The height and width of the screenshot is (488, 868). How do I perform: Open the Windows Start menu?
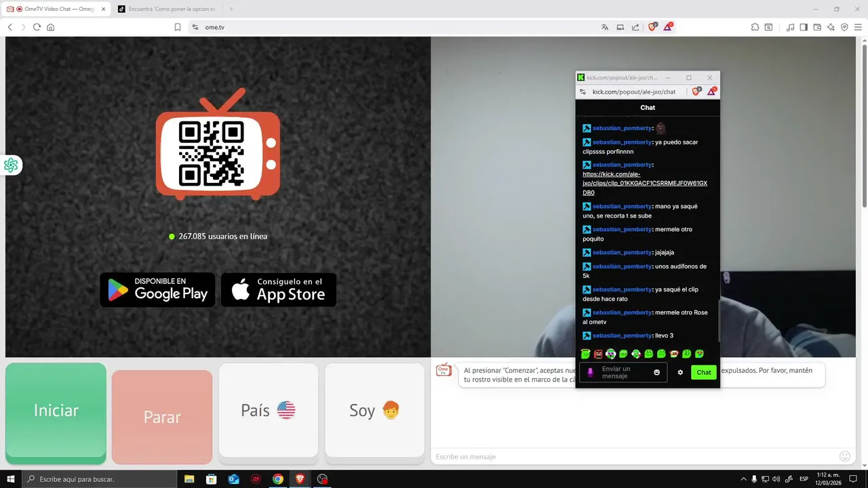coord(11,479)
